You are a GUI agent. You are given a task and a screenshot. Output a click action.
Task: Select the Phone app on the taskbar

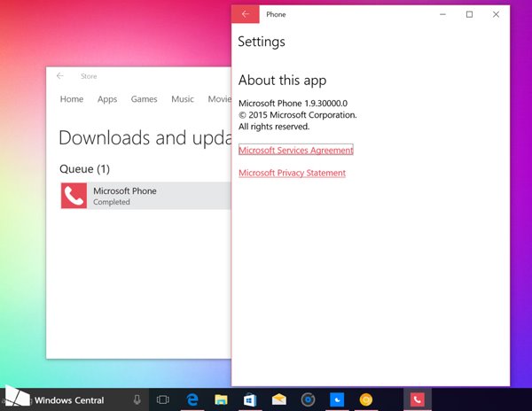coord(418,399)
